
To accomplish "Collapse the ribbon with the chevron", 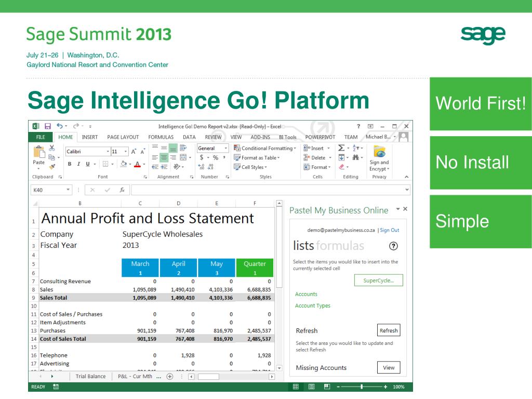I will (406, 177).
